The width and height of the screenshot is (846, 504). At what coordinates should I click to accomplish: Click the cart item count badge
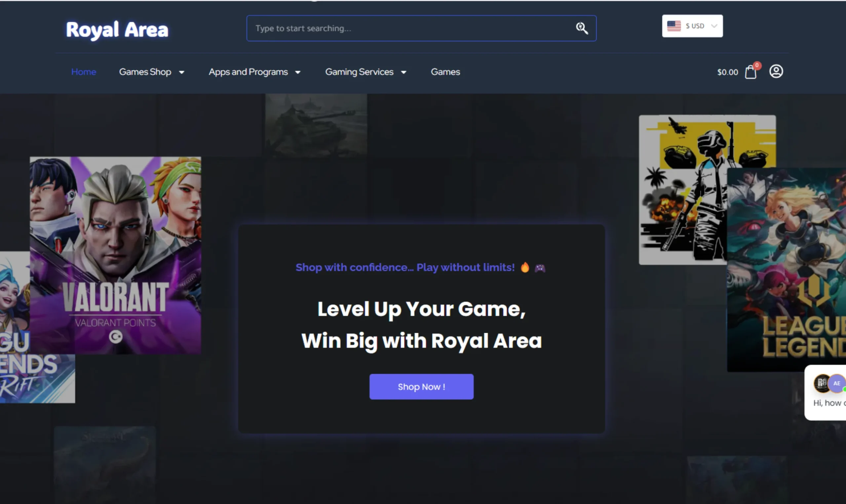coord(757,65)
